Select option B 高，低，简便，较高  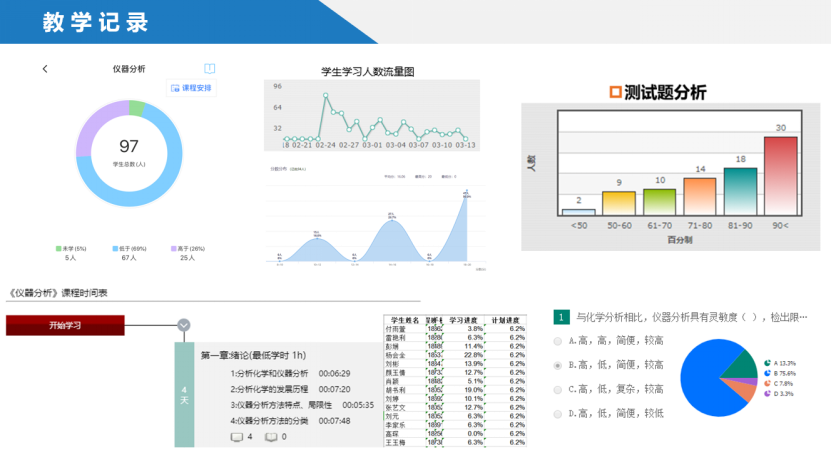coord(557,365)
